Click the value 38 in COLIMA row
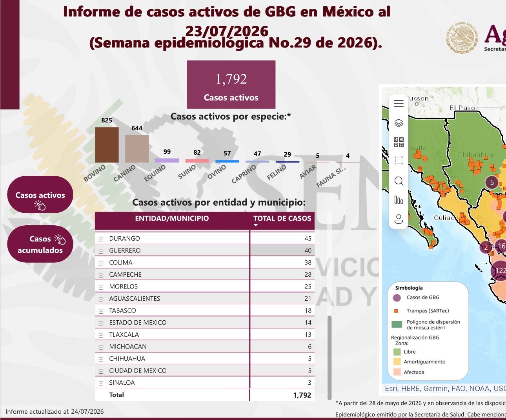This screenshot has width=506, height=420. [x=308, y=263]
